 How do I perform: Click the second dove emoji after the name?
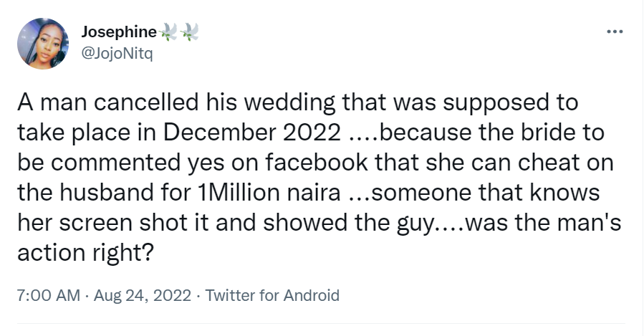pyautogui.click(x=189, y=32)
